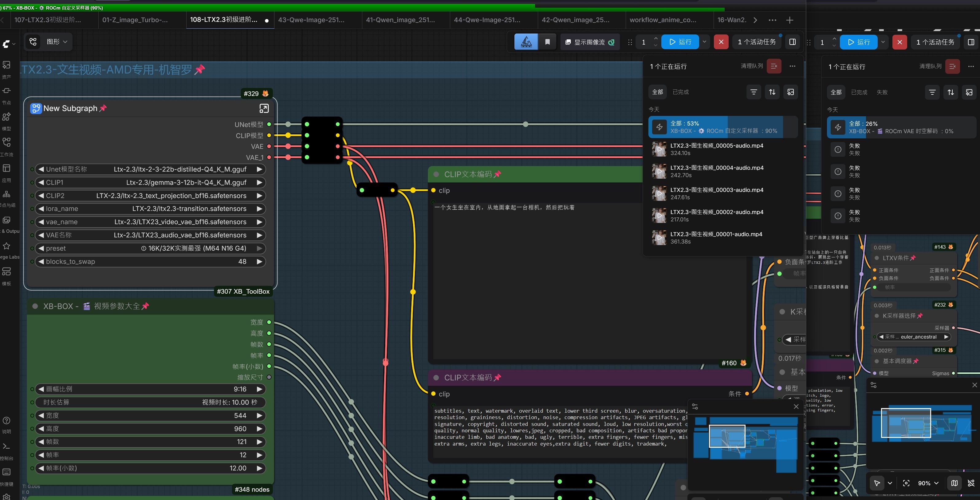
Task: Select the 已完成 filter tab
Action: [x=681, y=92]
